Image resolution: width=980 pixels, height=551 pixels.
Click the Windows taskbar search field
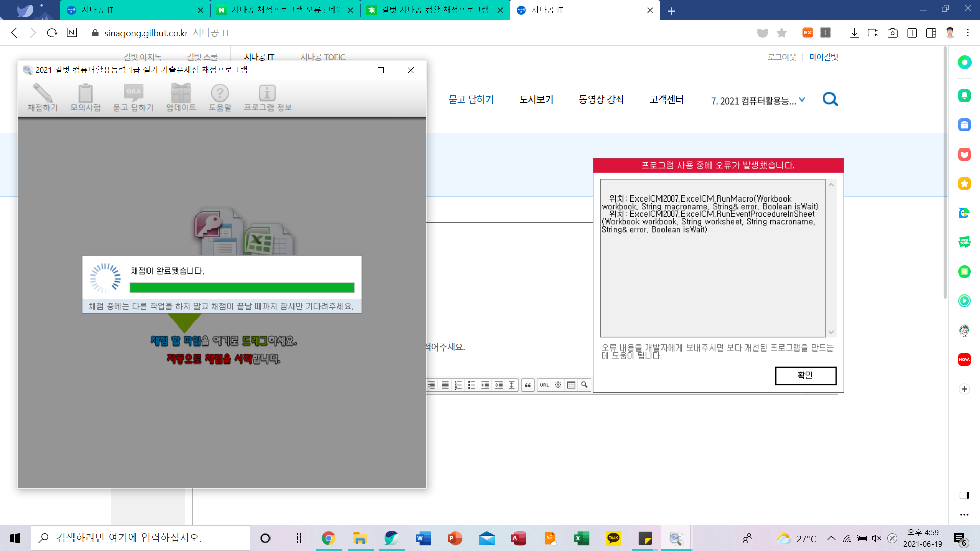[140, 538]
